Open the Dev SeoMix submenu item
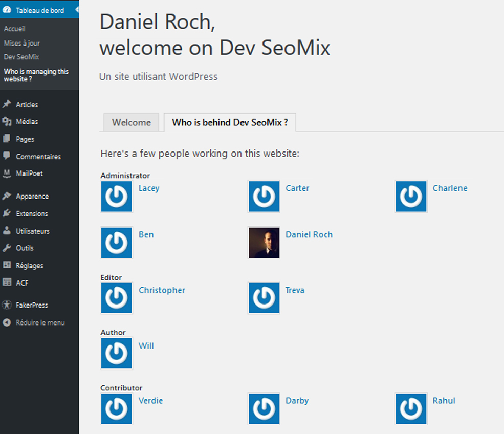The width and height of the screenshot is (504, 434). click(21, 57)
